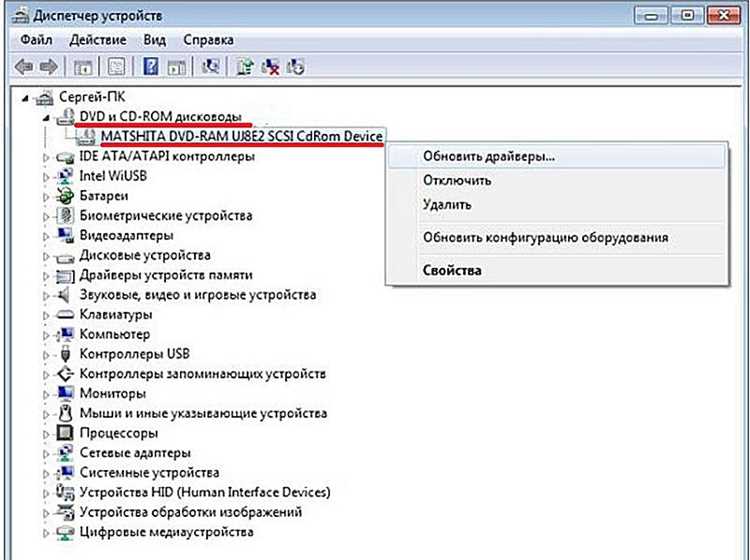Click the show/hide console tree toolbar icon
This screenshot has height=560, width=750.
click(x=82, y=66)
